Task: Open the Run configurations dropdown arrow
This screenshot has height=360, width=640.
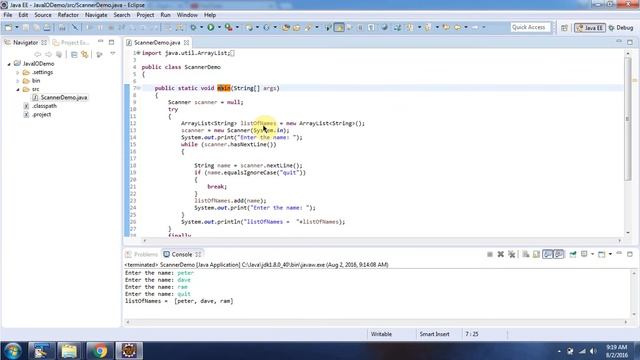Action: 219,27
